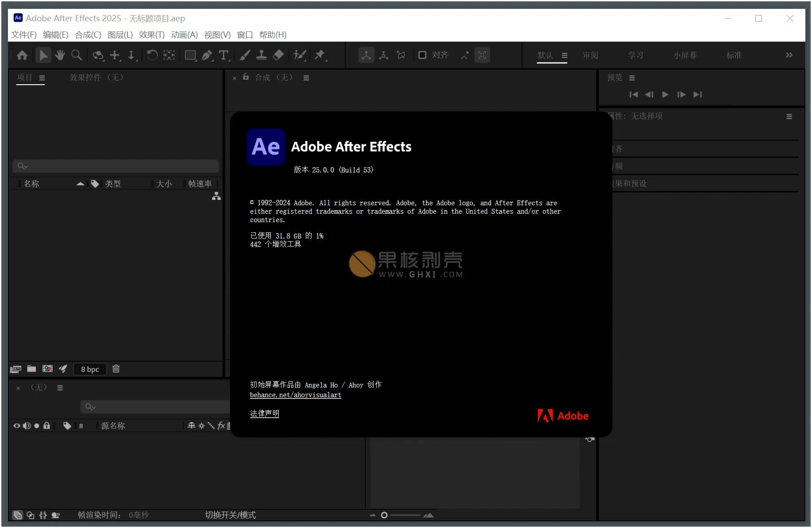Image resolution: width=812 pixels, height=528 pixels.
Task: Expand or collapse Layer Switches pane icon
Action: click(x=18, y=515)
